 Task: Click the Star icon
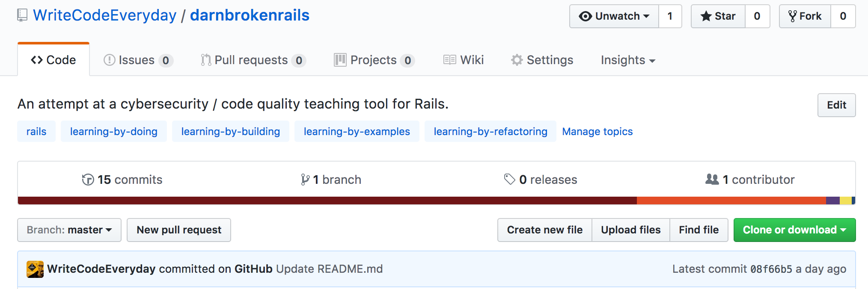[706, 16]
